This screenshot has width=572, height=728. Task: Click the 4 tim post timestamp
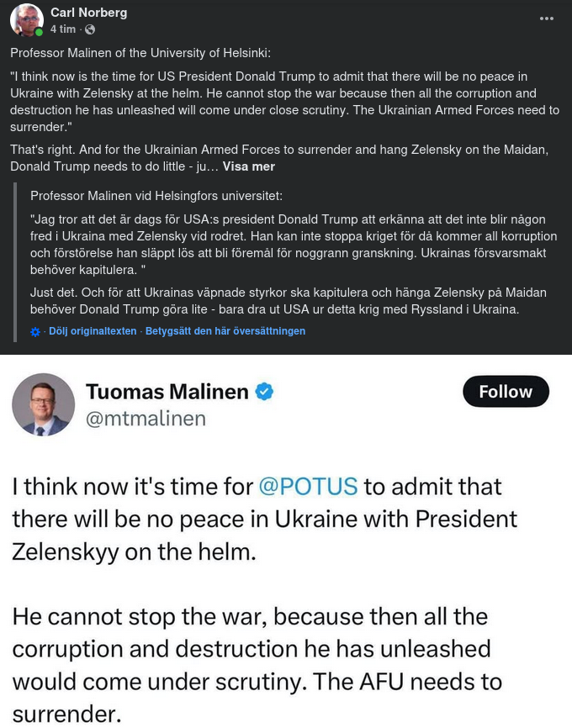pyautogui.click(x=63, y=29)
